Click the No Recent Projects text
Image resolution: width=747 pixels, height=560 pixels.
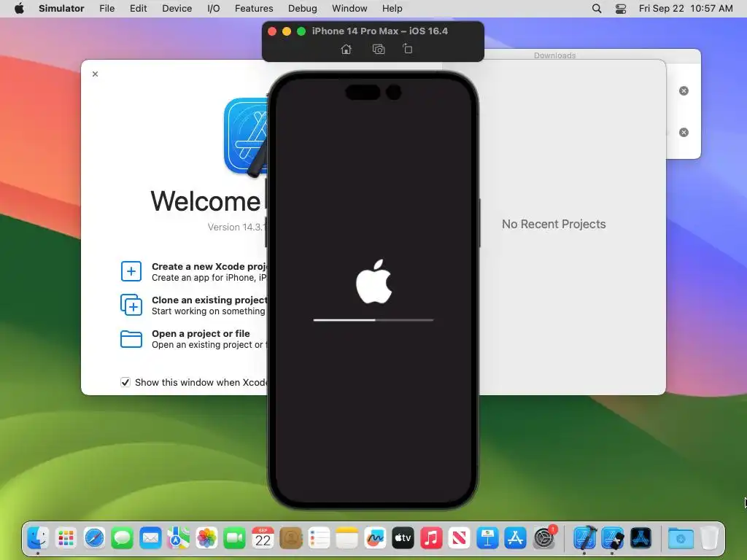554,224
